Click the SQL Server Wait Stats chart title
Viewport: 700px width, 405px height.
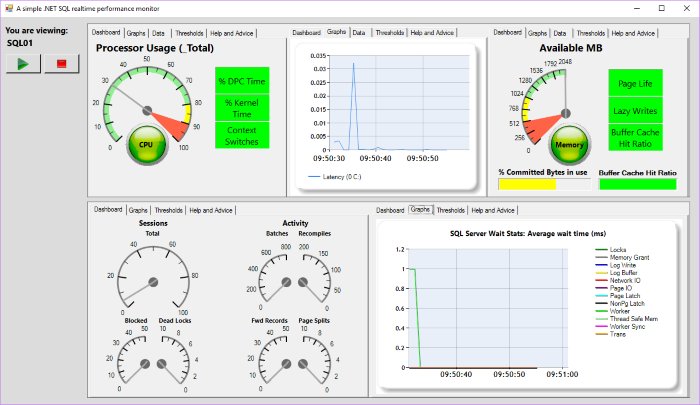pos(528,234)
